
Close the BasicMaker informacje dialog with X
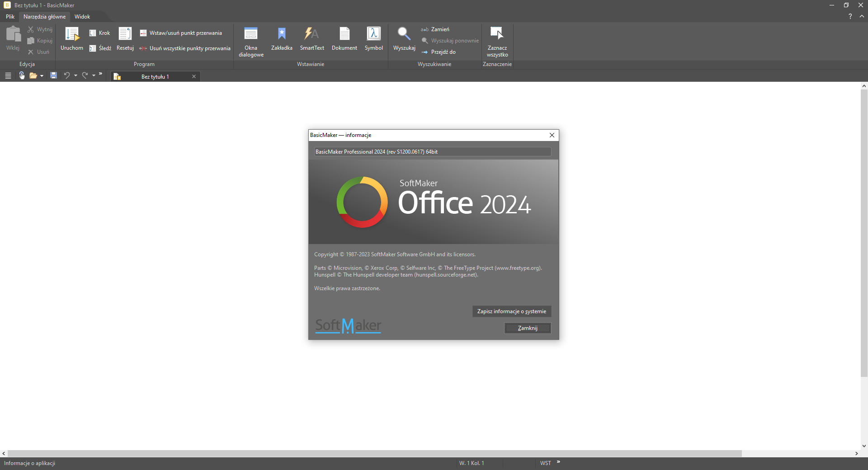coord(552,135)
